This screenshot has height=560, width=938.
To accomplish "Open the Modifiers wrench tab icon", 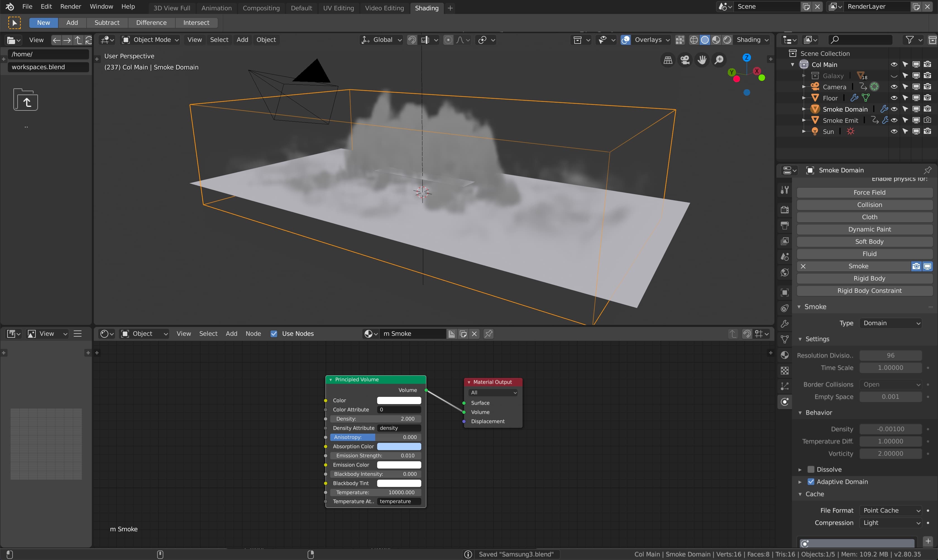I will pyautogui.click(x=785, y=324).
